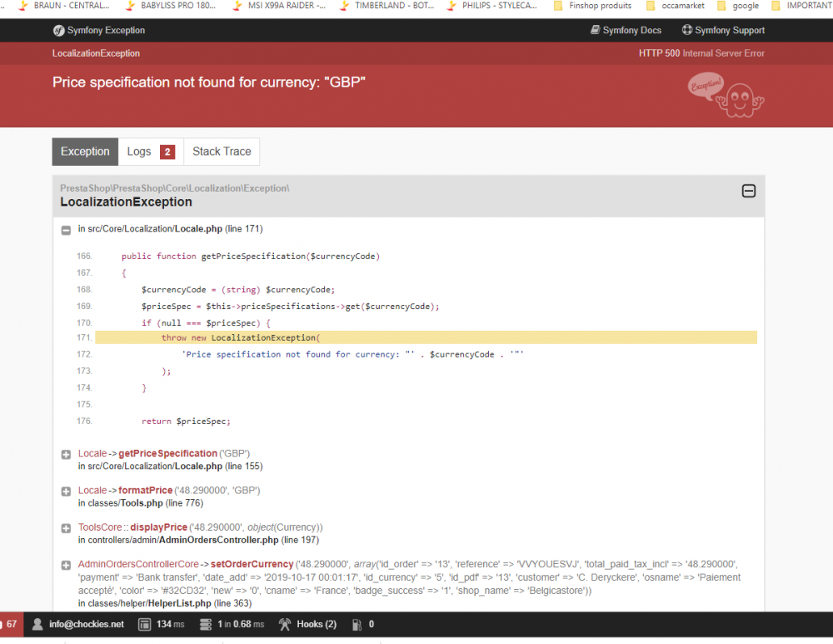Click the PrestaShop namespace path text
833x644 pixels.
(x=175, y=188)
